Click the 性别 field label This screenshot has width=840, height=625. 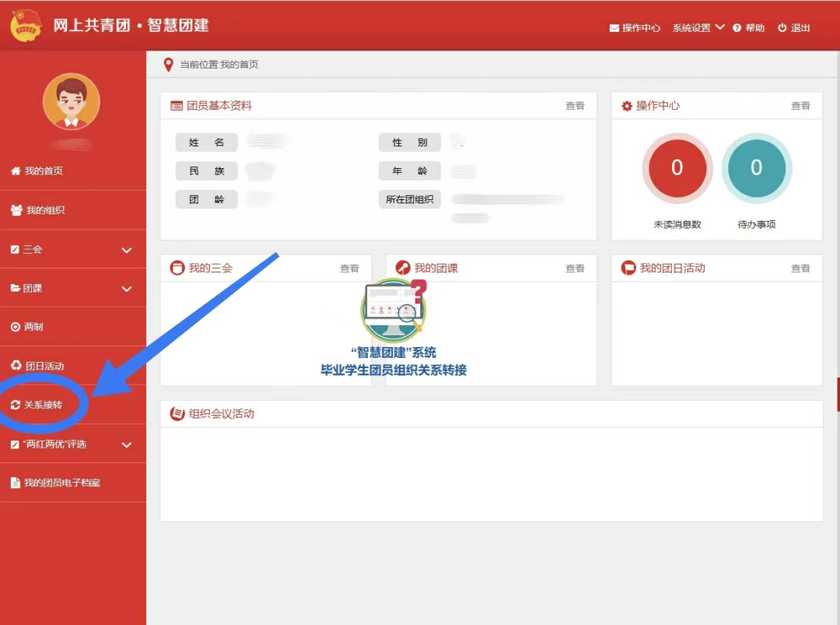coord(410,142)
